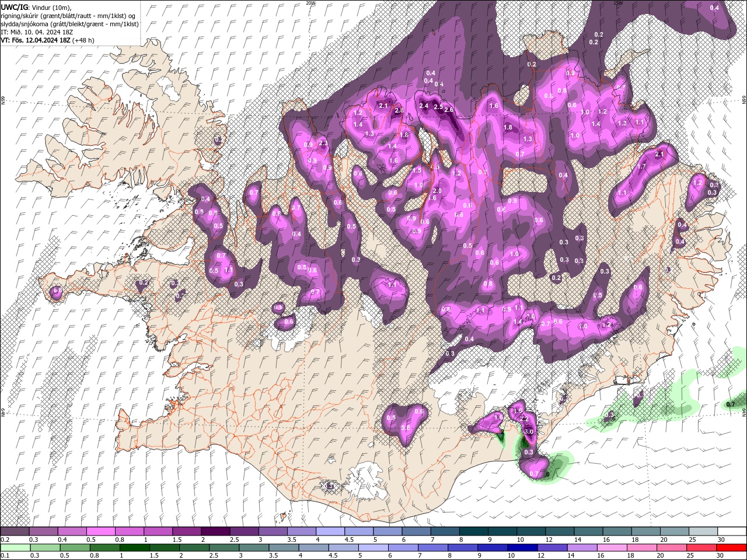
Task: Click the 2.8 snowfall value on the map
Action: [399, 110]
